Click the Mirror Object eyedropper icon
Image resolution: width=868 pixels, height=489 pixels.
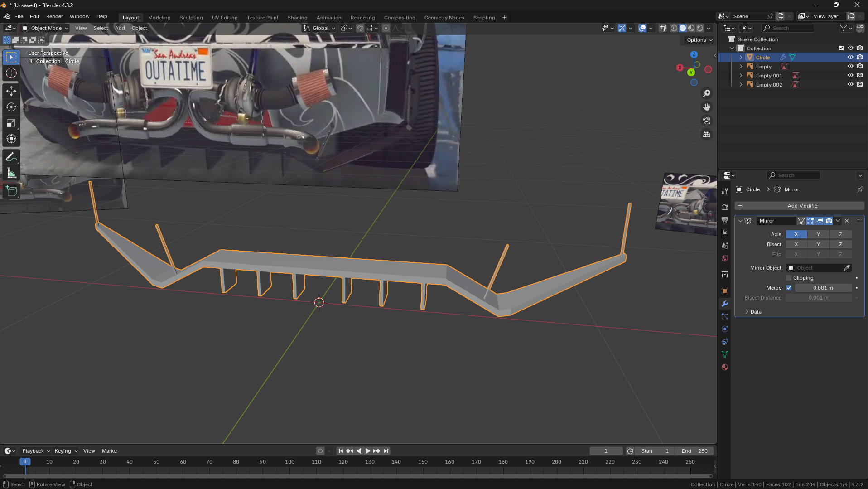(x=846, y=268)
